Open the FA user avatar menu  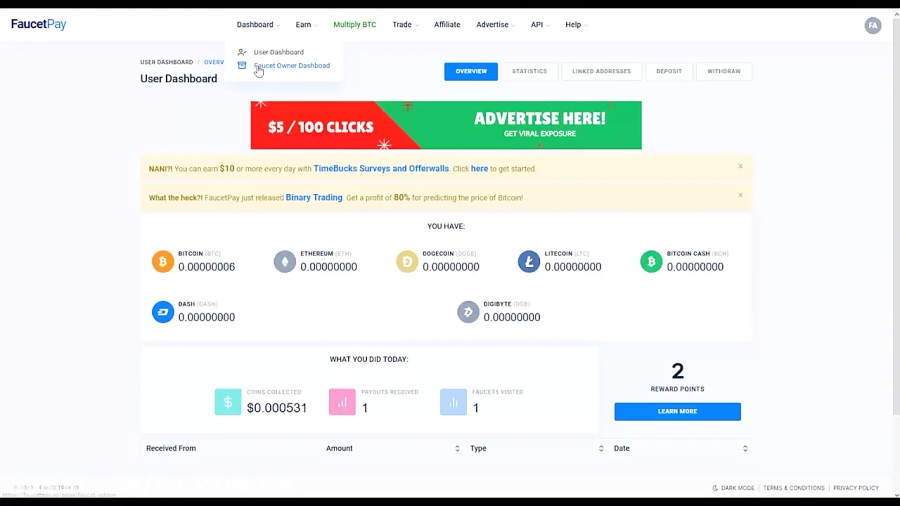(x=872, y=25)
